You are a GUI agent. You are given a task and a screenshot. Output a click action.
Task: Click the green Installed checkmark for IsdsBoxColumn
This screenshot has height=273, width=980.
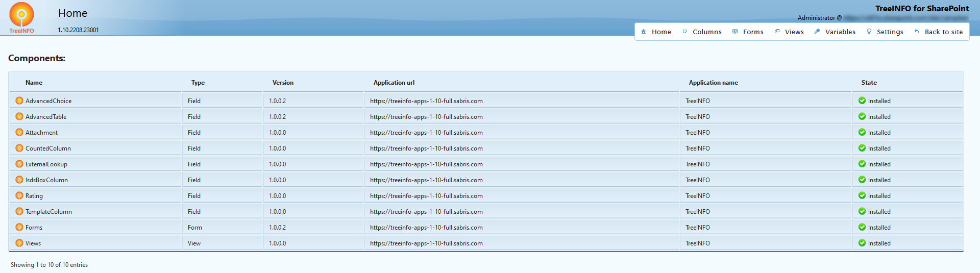point(862,180)
